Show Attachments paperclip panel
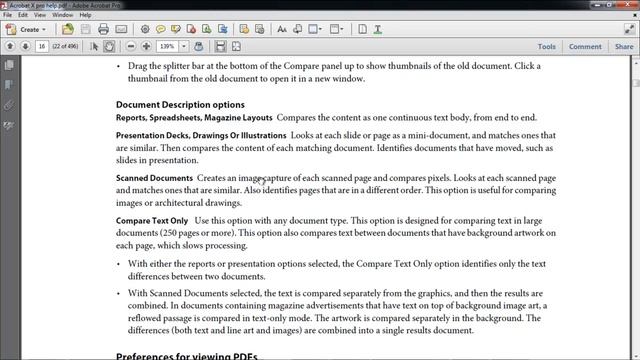 click(x=9, y=105)
